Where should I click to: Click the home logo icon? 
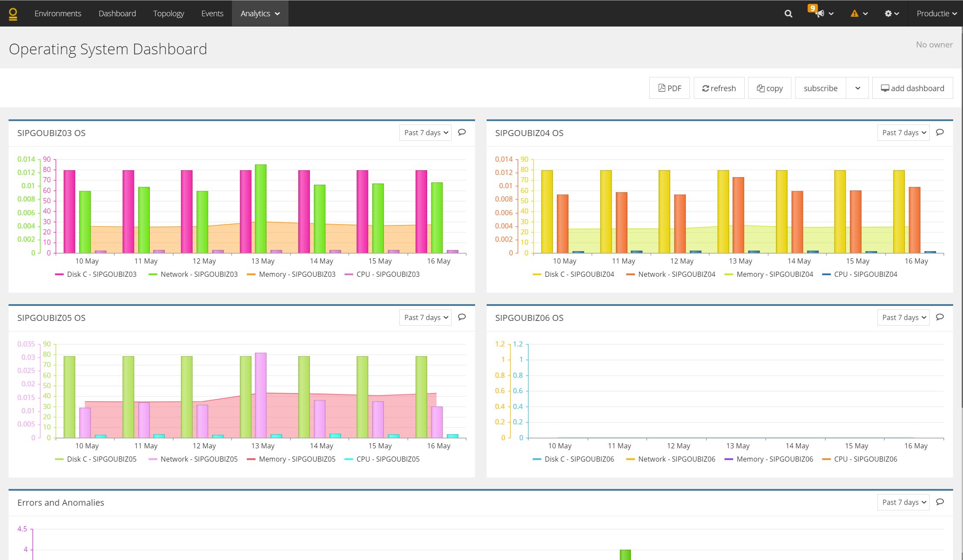tap(13, 14)
